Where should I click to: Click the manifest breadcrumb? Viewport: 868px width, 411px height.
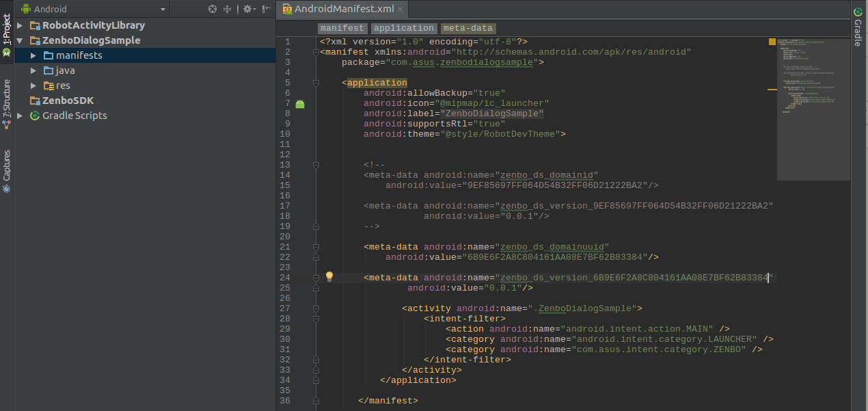342,28
